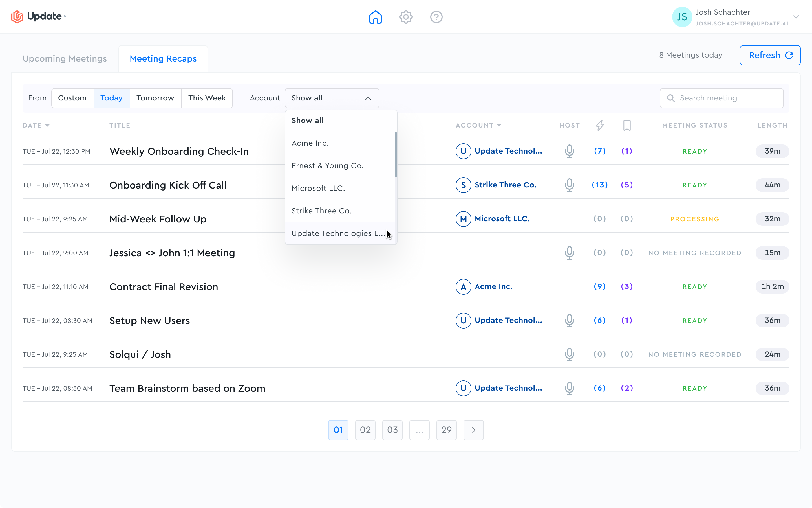Click the Refresh button

pyautogui.click(x=770, y=55)
